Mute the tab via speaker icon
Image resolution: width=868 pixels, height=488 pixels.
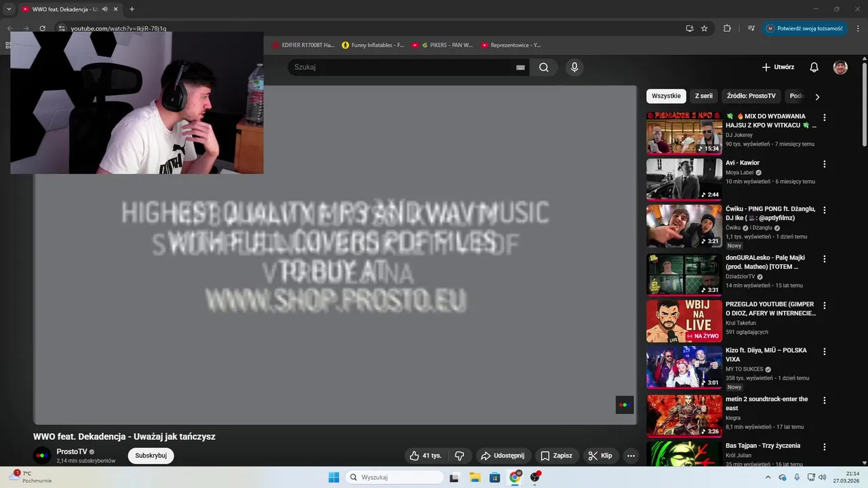click(x=105, y=9)
